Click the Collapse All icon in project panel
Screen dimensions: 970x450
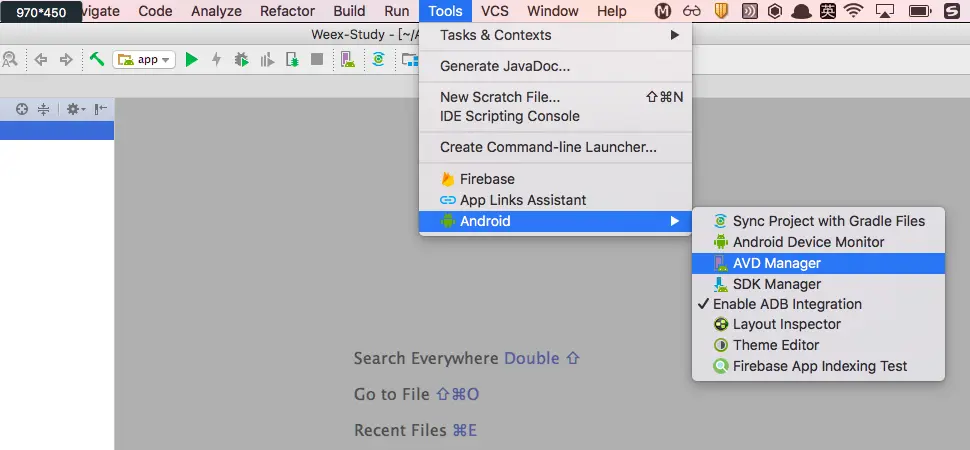click(x=43, y=110)
